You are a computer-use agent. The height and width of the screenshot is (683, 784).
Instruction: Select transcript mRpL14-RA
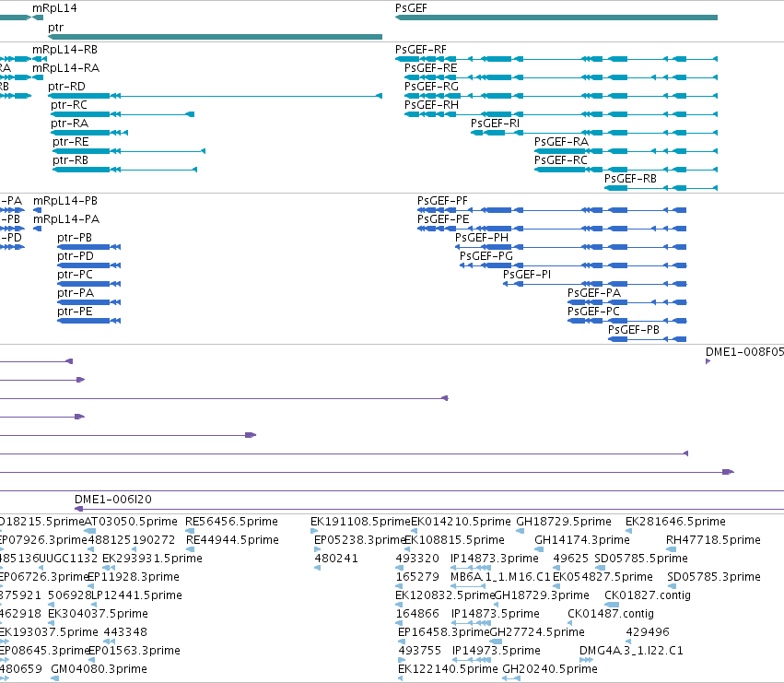pos(38,77)
